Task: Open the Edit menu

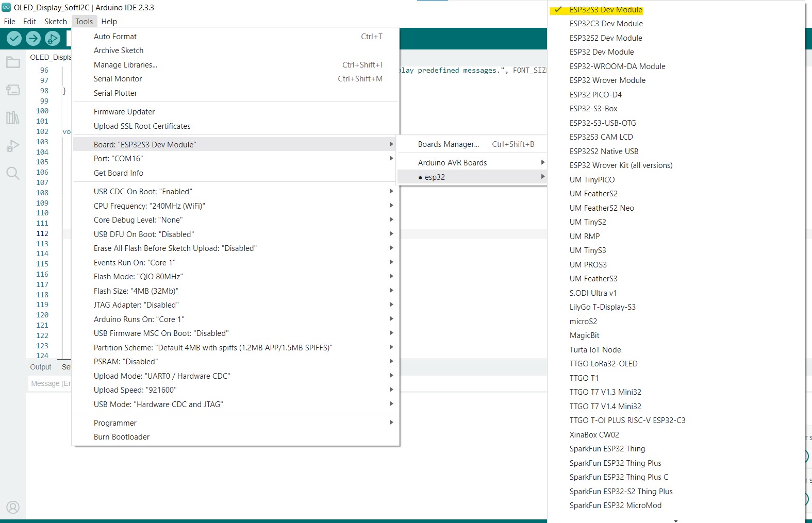Action: 29,22
